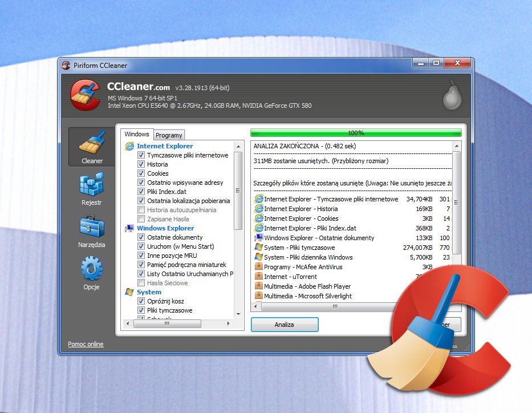Enable Hasła Sieciowe checkbox

click(141, 283)
